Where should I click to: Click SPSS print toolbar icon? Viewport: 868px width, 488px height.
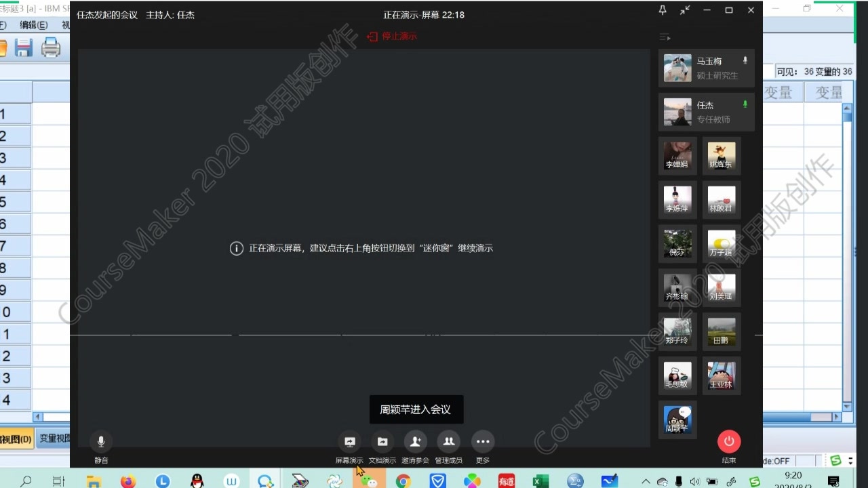tap(51, 47)
